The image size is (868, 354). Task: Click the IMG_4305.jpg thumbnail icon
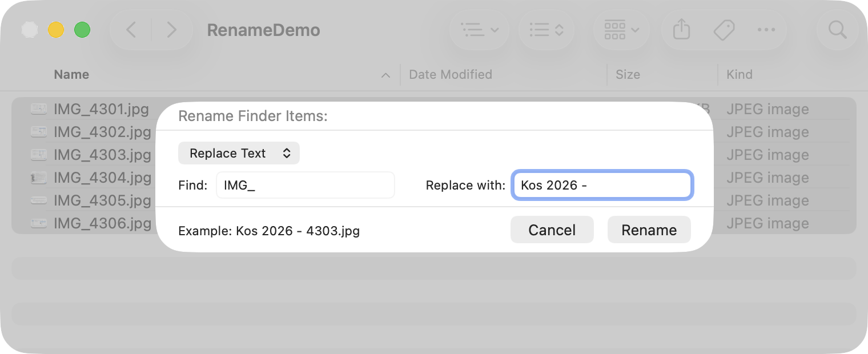[39, 200]
